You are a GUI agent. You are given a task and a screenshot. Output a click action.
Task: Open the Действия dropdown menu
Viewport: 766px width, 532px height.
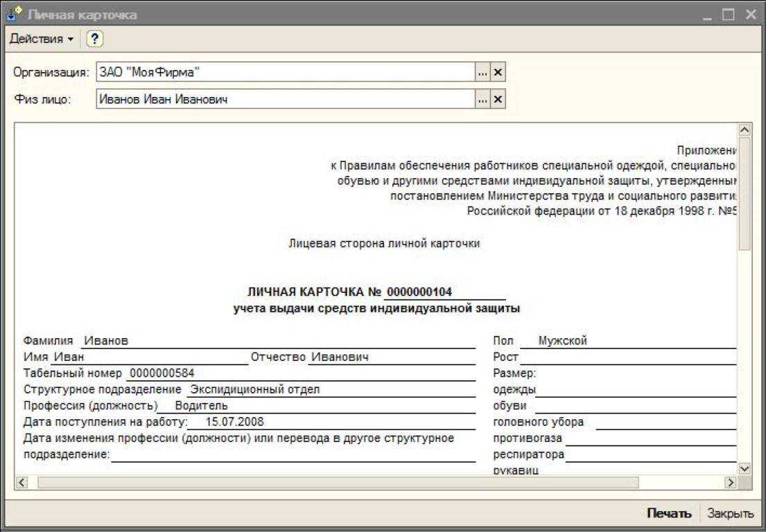(40, 39)
